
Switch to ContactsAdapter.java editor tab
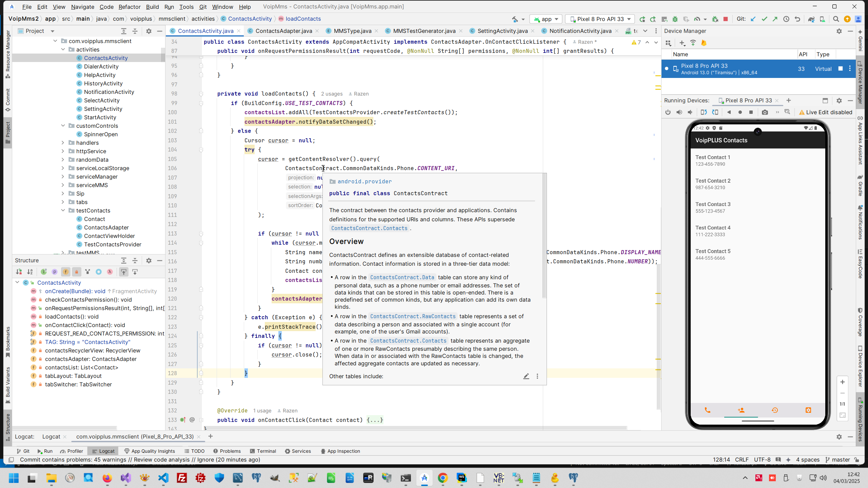pyautogui.click(x=283, y=31)
